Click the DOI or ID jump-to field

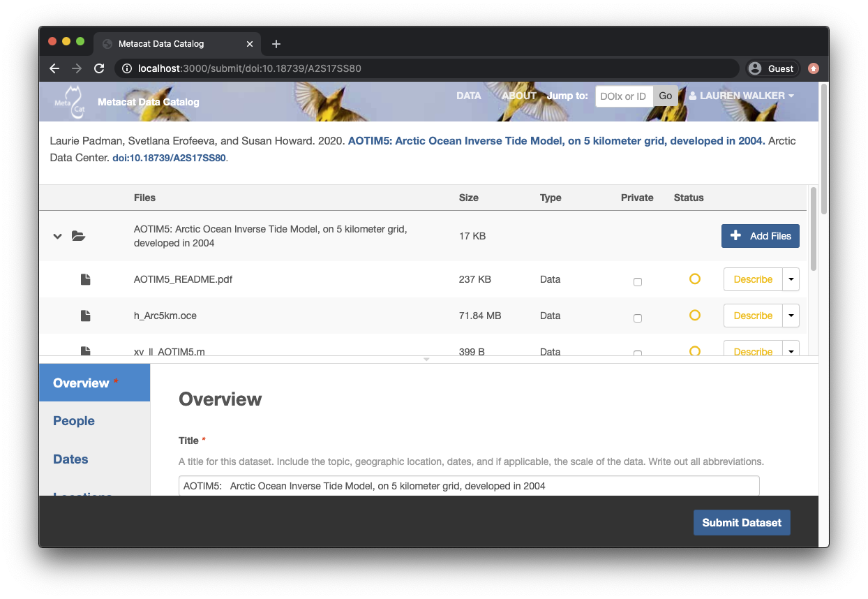point(624,96)
